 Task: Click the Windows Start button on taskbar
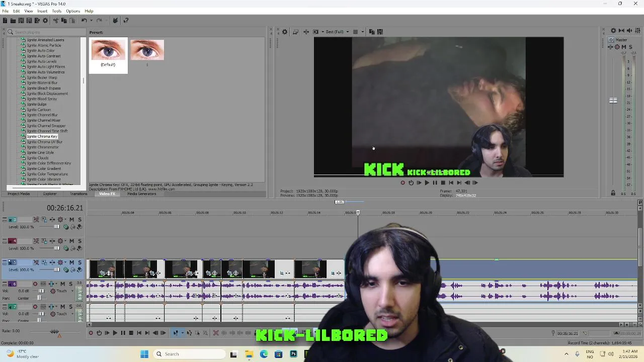coord(144,354)
